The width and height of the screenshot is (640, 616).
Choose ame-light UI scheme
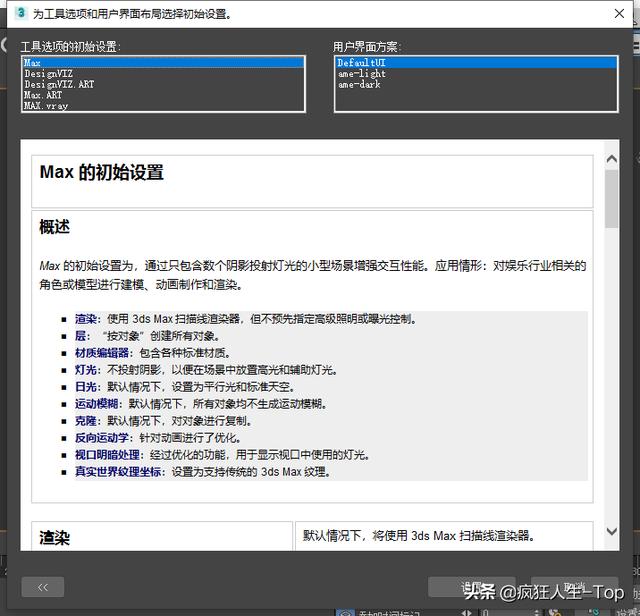[x=361, y=74]
